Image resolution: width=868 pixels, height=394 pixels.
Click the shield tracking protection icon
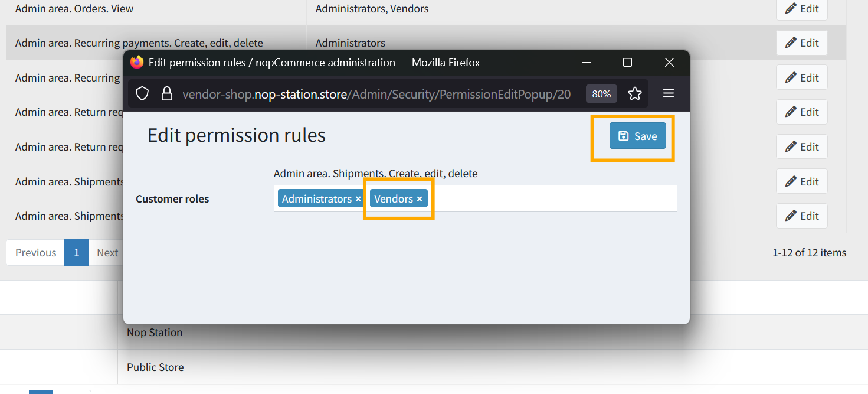click(142, 94)
